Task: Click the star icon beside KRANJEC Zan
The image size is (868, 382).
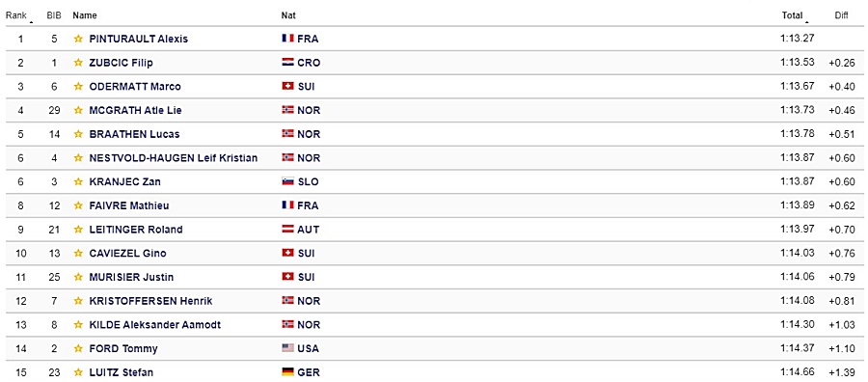Action: (78, 181)
